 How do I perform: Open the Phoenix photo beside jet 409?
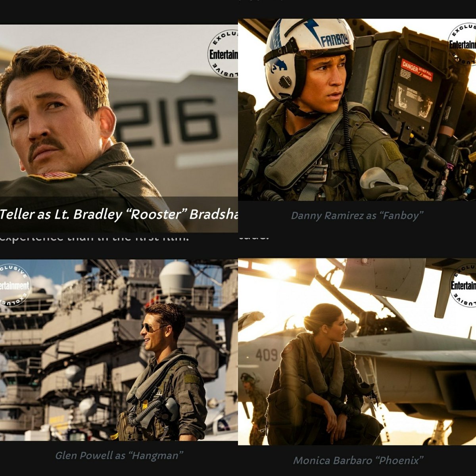pyautogui.click(x=357, y=352)
